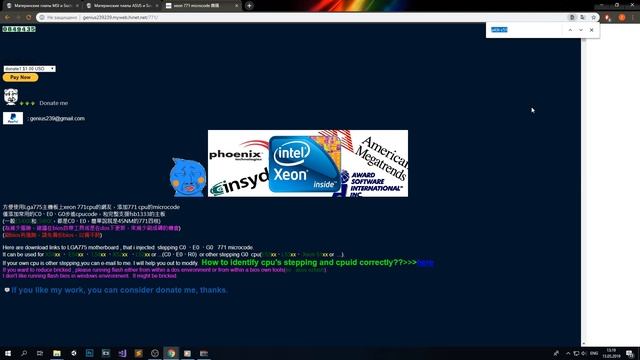Image resolution: width=640 pixels, height=360 pixels.
Task: Click the blue crying cartoon character image
Action: tap(188, 177)
